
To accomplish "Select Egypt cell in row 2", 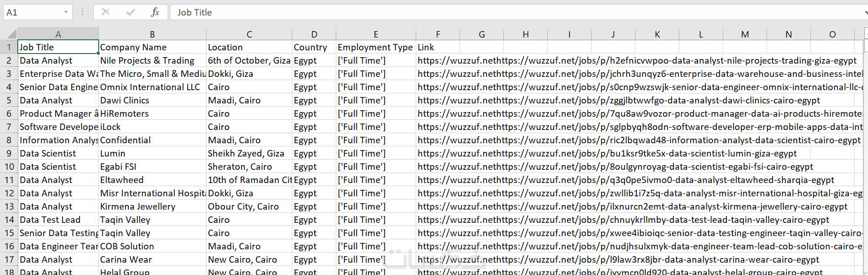I will point(314,60).
